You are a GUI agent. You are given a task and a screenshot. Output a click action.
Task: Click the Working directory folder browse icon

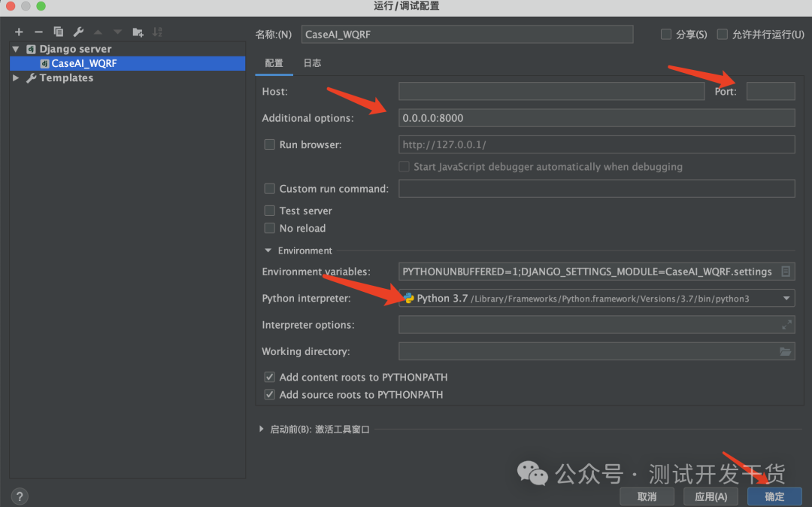(x=785, y=351)
